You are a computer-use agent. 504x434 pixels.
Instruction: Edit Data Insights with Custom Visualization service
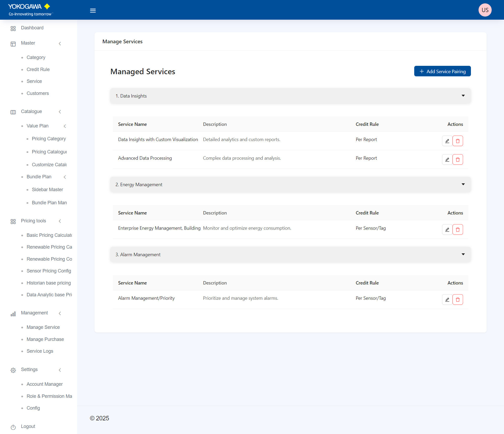tap(447, 141)
